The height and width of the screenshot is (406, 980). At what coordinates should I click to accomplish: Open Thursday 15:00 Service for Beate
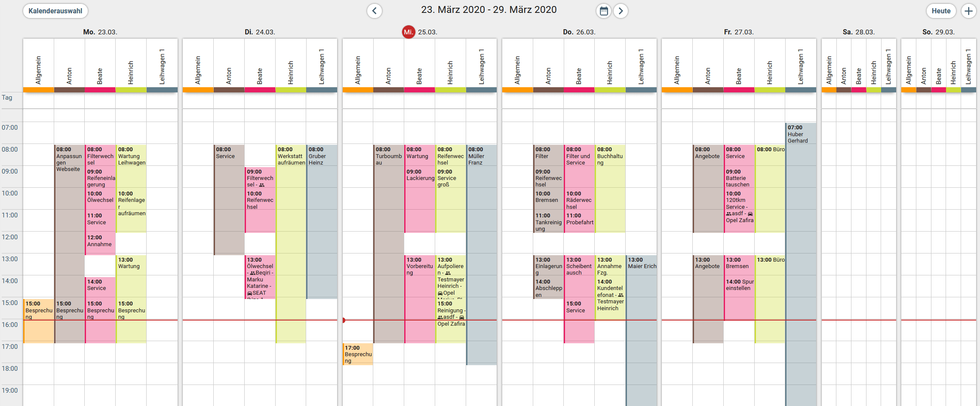pos(579,321)
